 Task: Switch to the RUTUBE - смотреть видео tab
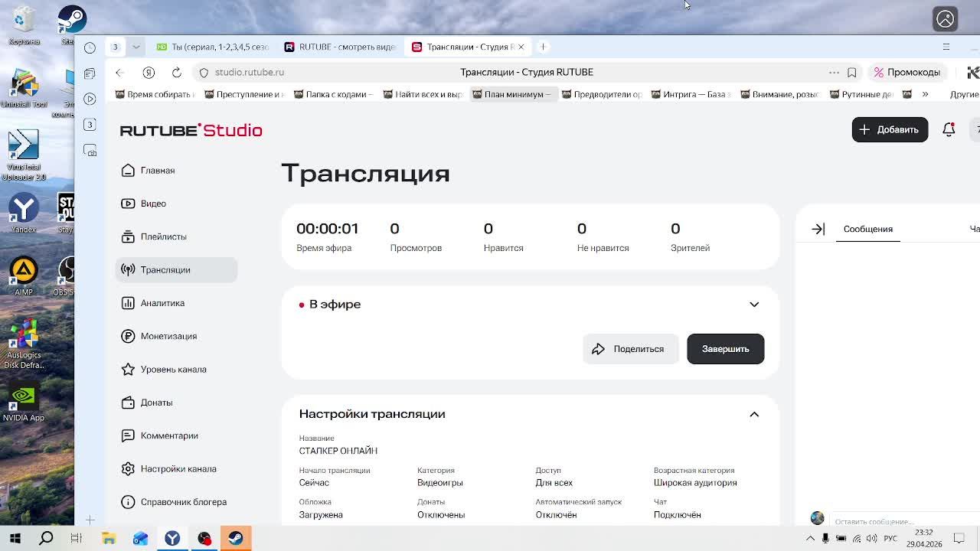[341, 47]
